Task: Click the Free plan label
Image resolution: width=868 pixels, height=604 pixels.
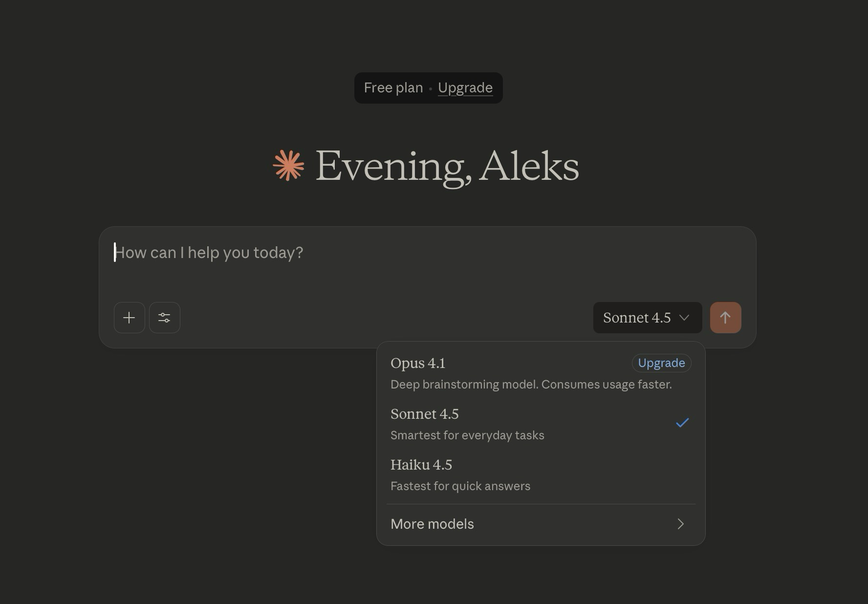Action: point(393,88)
